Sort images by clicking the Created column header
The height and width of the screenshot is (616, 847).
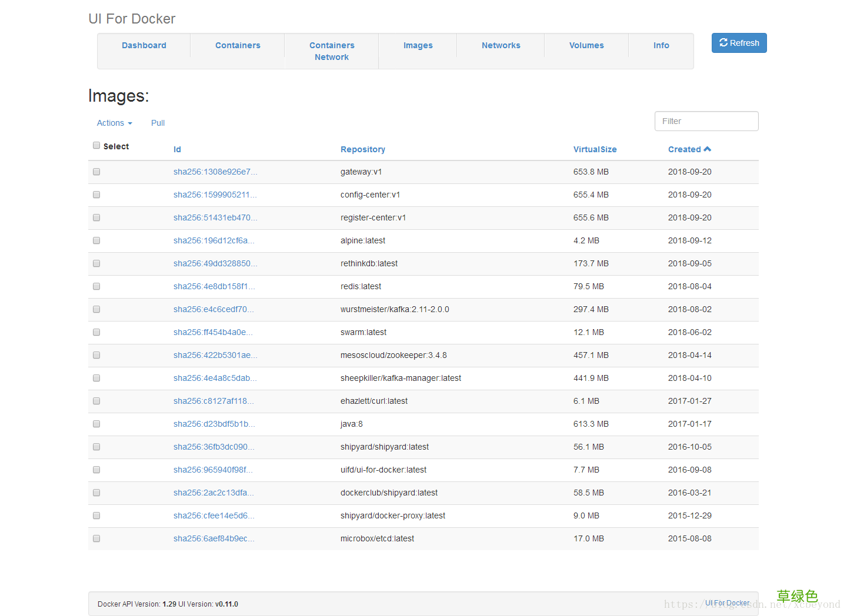(684, 149)
